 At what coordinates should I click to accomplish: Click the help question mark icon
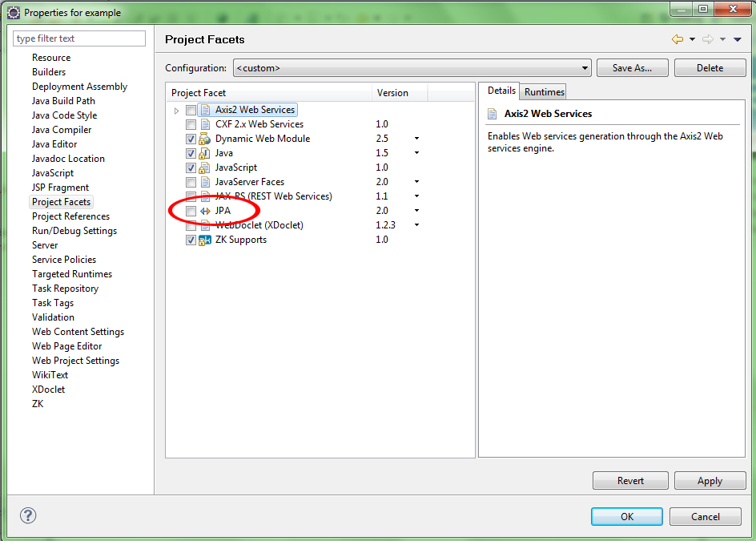(x=28, y=515)
